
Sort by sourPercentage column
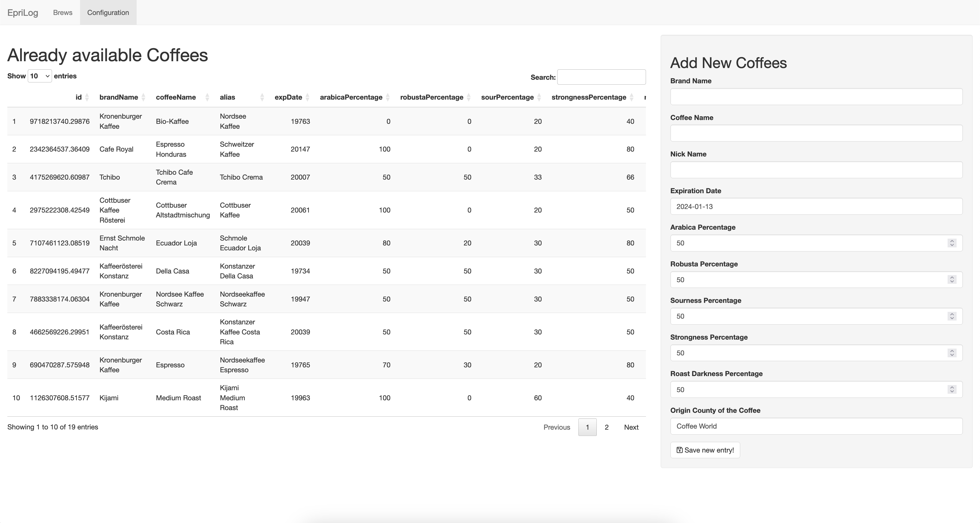[x=507, y=97]
